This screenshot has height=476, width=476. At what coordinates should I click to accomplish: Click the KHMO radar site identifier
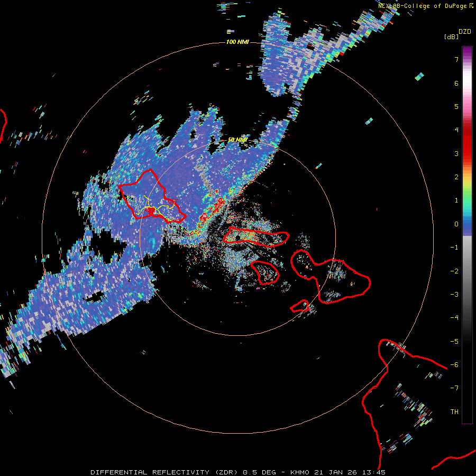coord(300,472)
